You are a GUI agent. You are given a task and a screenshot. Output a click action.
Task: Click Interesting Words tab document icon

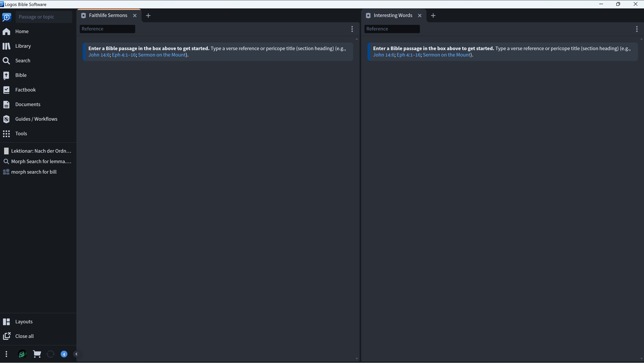[368, 16]
